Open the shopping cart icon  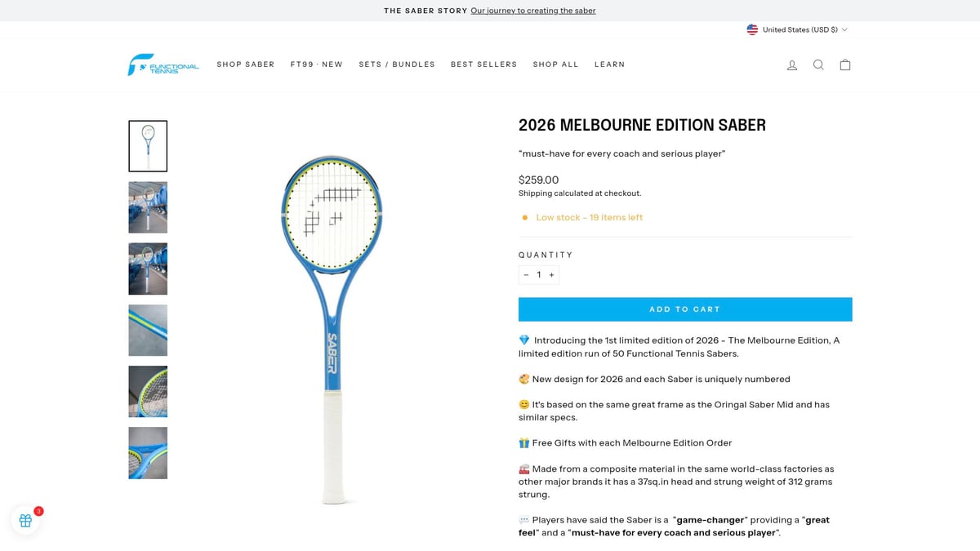(845, 64)
